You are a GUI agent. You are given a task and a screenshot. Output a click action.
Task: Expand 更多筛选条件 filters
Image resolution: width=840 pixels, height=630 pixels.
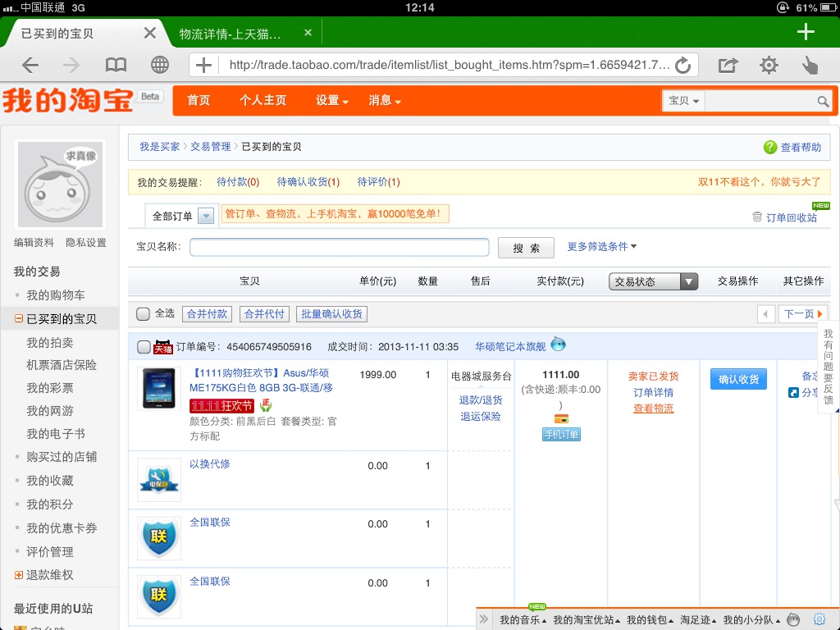(602, 247)
